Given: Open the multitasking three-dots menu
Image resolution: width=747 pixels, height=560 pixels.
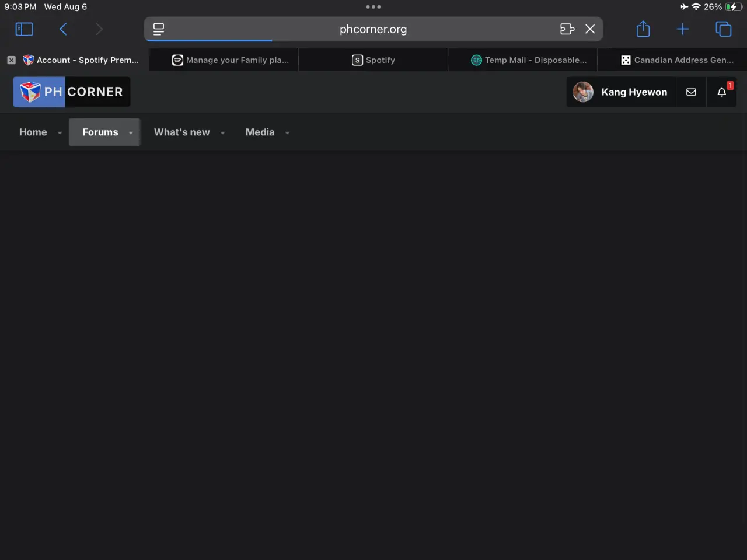Looking at the screenshot, I should click(373, 7).
